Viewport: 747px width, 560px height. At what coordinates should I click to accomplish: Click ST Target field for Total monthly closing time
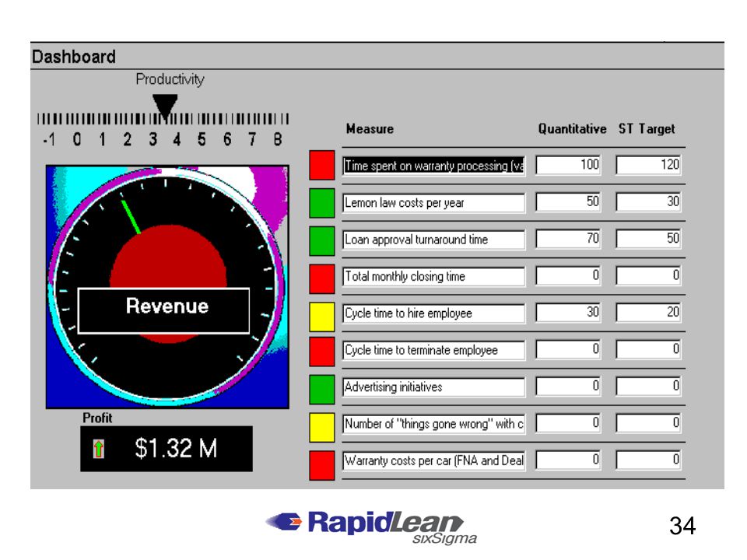click(x=648, y=275)
